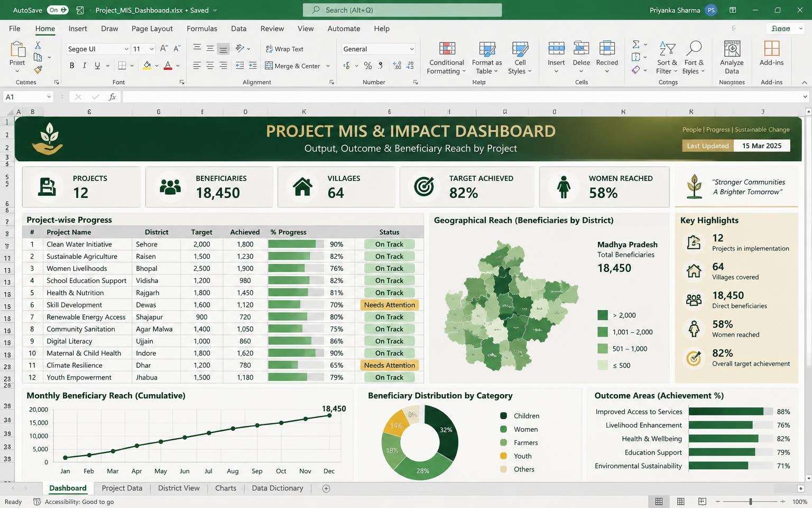The width and height of the screenshot is (812, 508).
Task: Increase font size button
Action: [164, 49]
